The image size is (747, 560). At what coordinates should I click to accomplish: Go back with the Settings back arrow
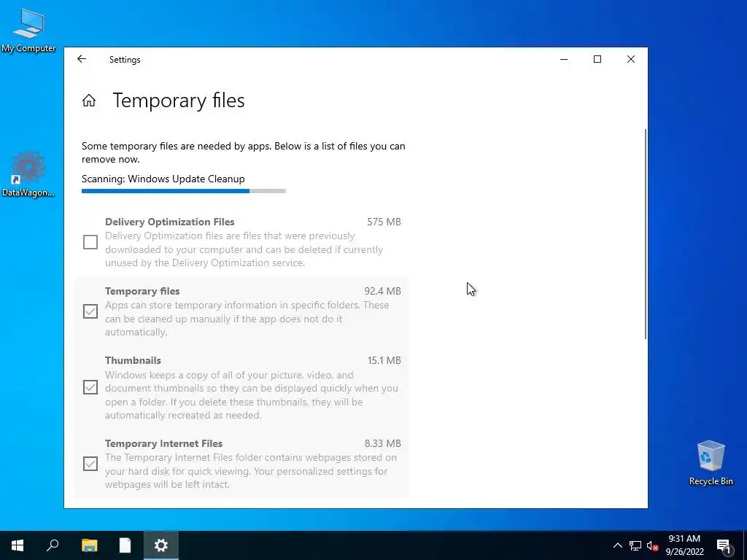tap(82, 59)
